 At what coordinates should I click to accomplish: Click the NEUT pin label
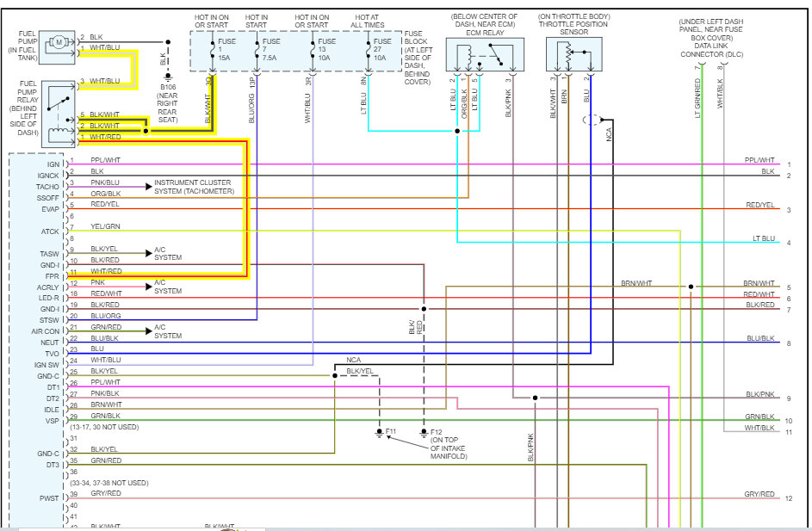click(x=50, y=343)
